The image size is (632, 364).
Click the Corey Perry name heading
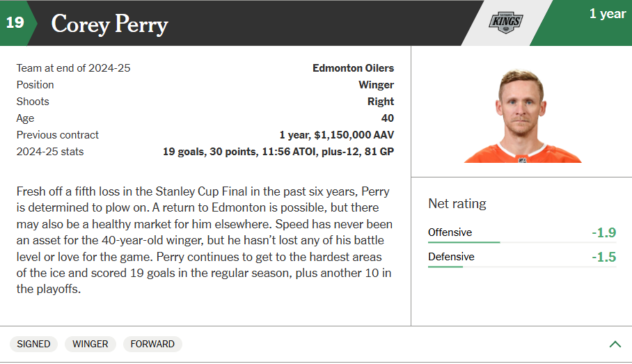[x=110, y=24]
